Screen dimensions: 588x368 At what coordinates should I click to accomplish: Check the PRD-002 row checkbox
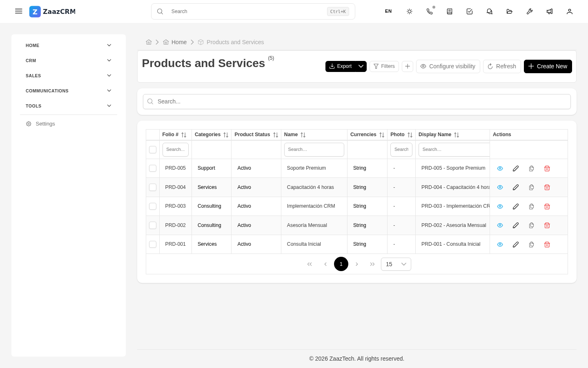pos(153,225)
